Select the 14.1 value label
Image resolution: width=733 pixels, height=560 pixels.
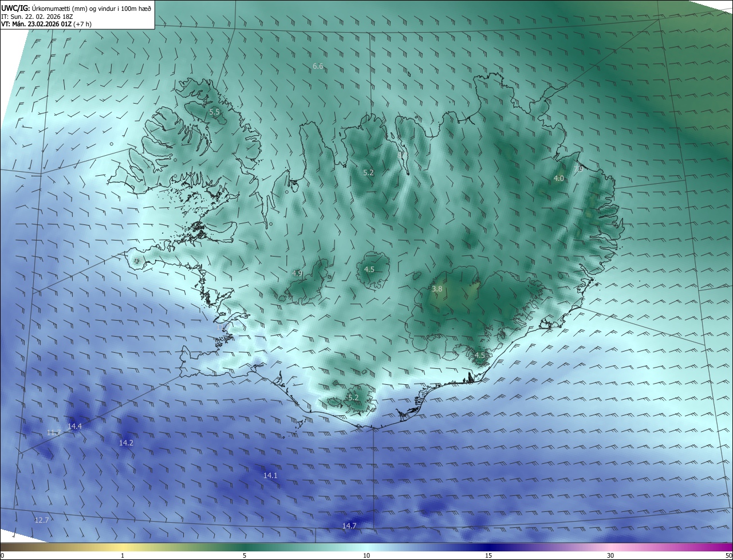point(270,476)
